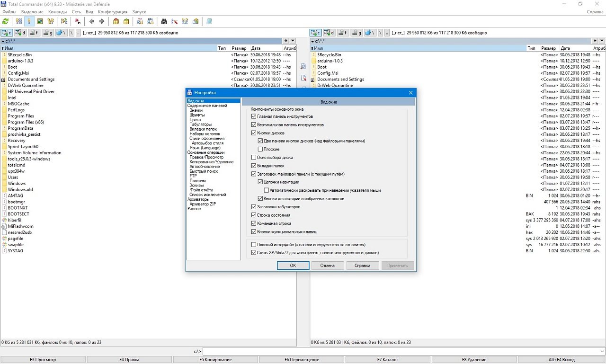Click the green refresh arrows toolbar icon

(x=6, y=21)
